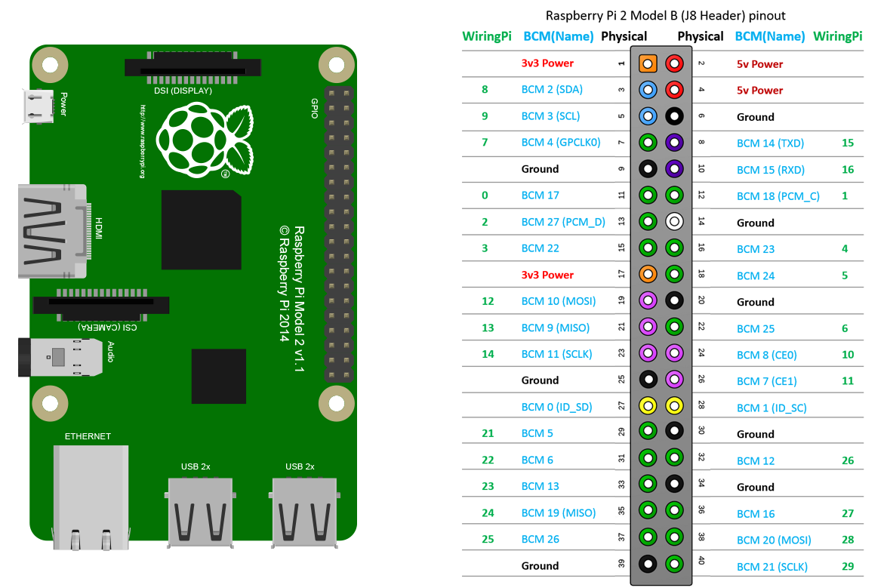Click the GPIO pin header on the board
887x588 pixels.
339,233
